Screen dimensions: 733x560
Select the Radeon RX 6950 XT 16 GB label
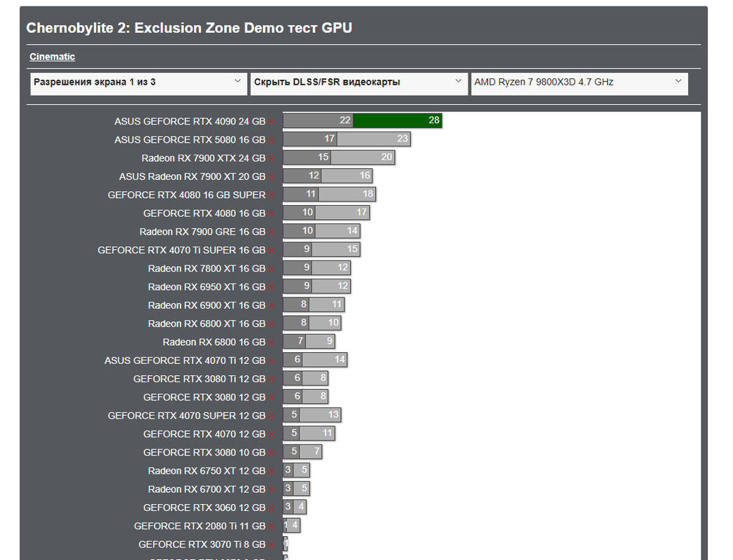point(207,287)
